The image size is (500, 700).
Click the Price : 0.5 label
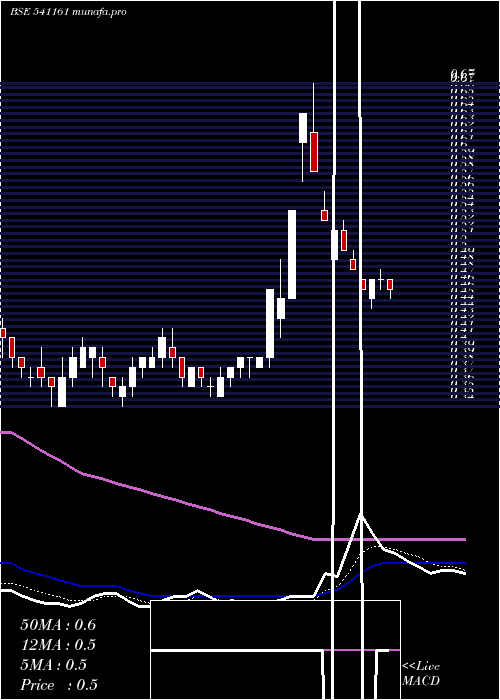pos(59,685)
